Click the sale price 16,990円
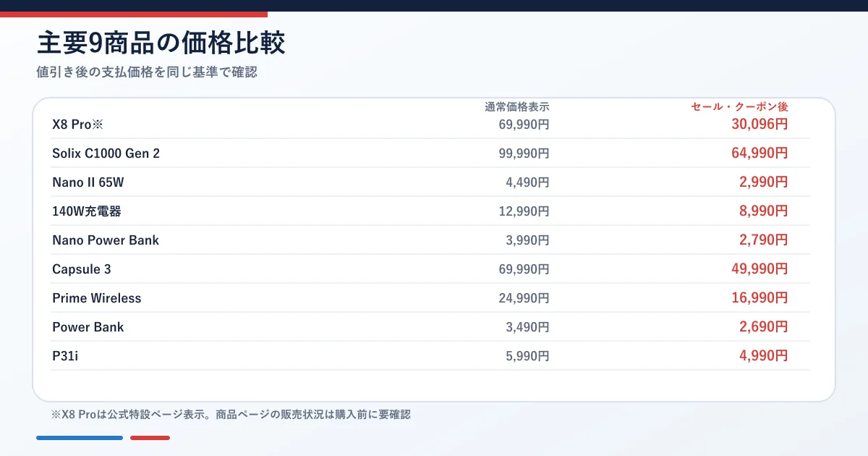The height and width of the screenshot is (456, 868). tap(759, 298)
